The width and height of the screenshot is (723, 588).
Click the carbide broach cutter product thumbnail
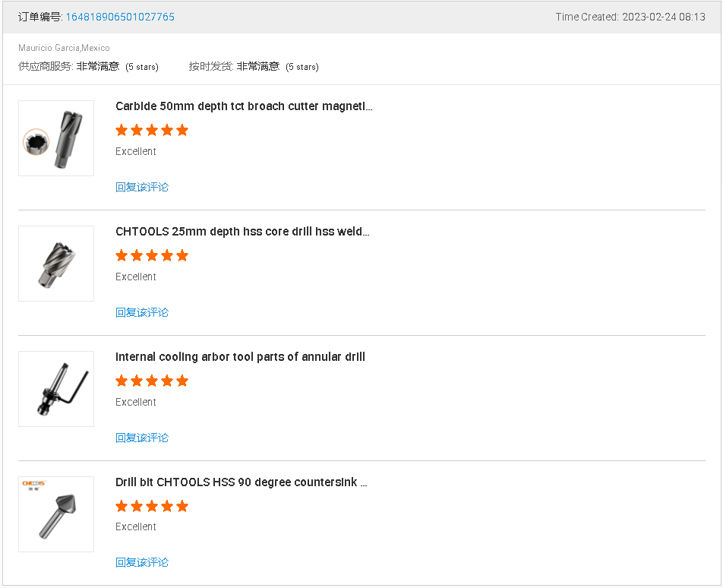pyautogui.click(x=56, y=138)
